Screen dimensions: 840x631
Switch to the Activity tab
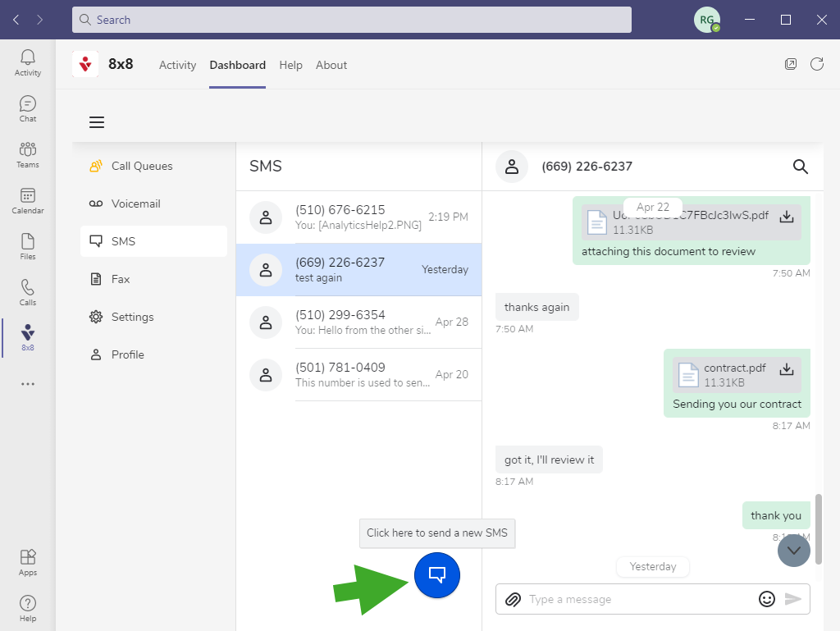click(177, 65)
